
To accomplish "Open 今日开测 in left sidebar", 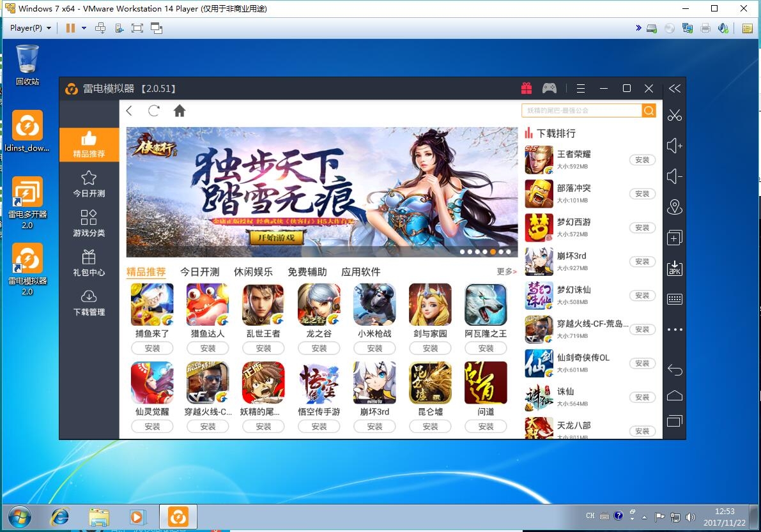I will tap(89, 185).
